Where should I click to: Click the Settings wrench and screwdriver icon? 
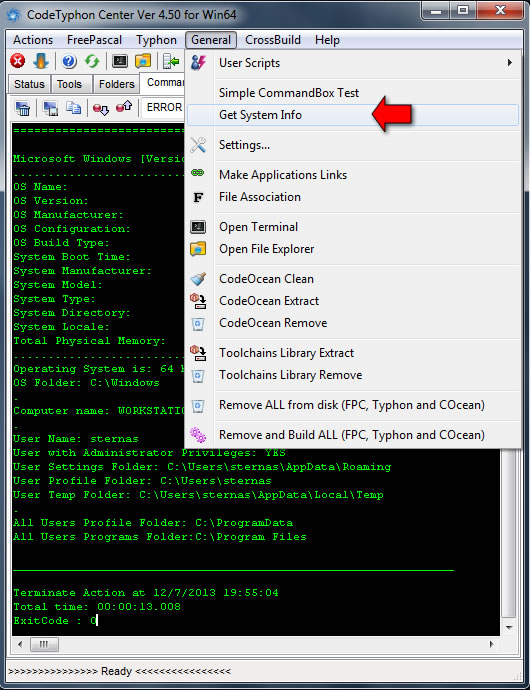coord(198,145)
